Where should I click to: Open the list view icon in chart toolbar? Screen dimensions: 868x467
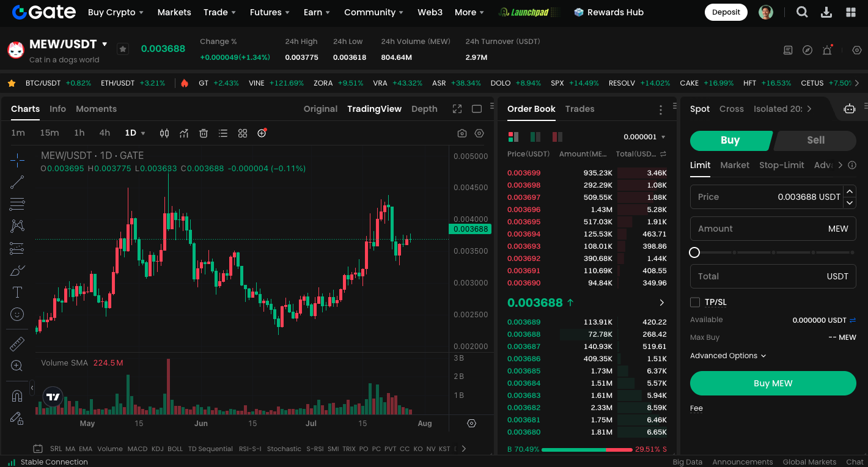coord(223,133)
